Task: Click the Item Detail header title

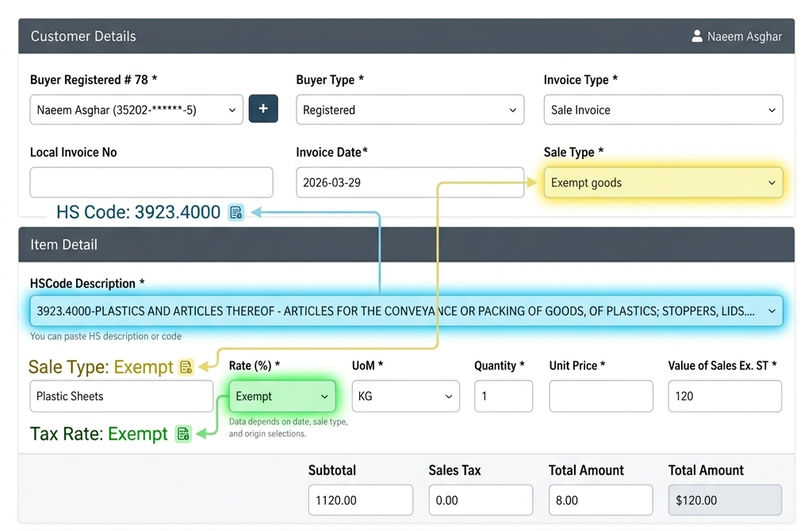Action: (x=63, y=245)
